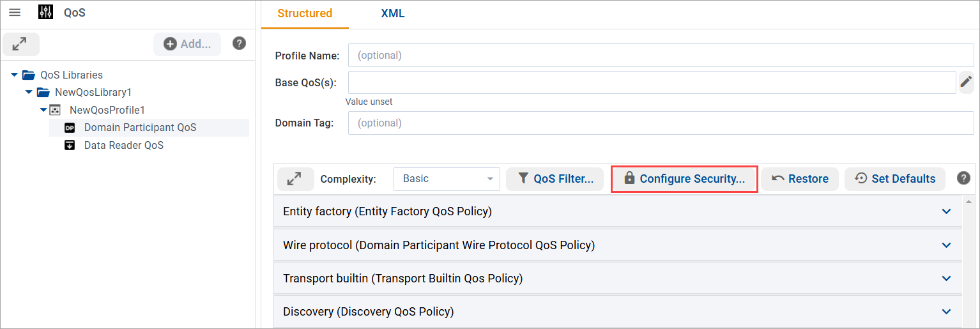The width and height of the screenshot is (980, 329).
Task: Switch to the XML tab
Action: 392,13
